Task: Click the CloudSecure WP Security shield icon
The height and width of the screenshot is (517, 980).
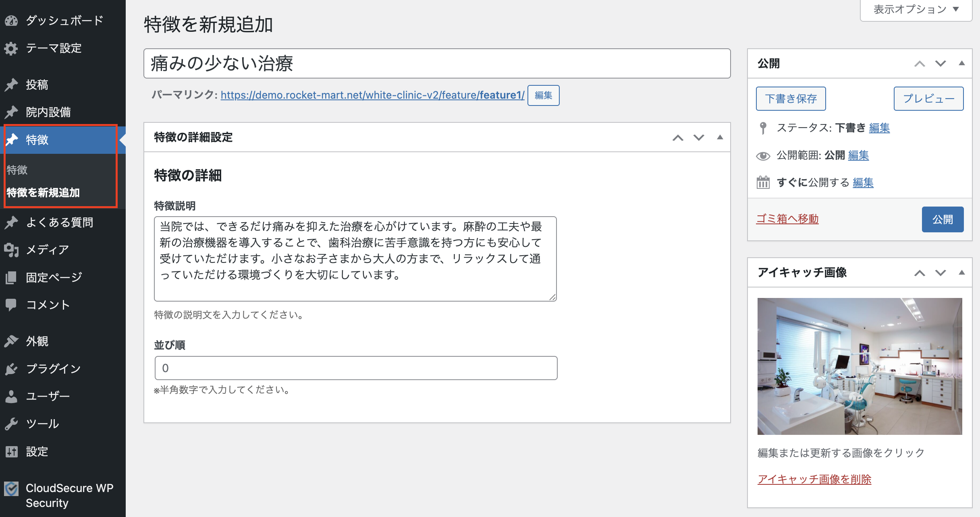Action: [11, 489]
